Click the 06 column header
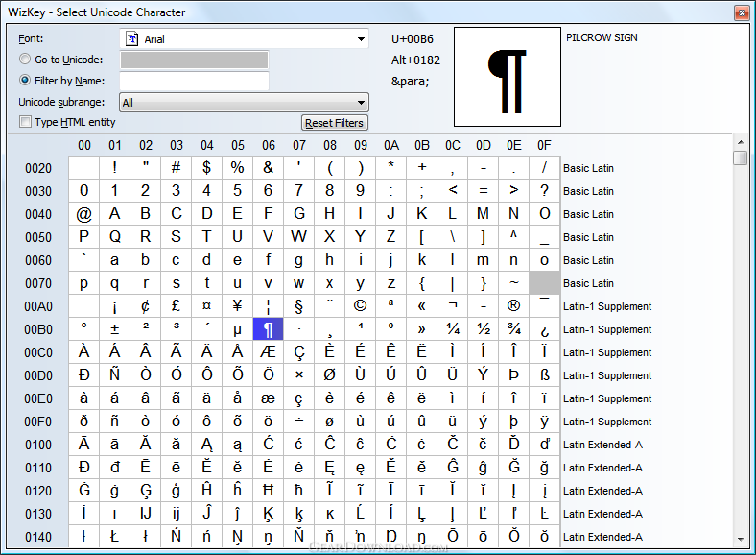The image size is (756, 555). click(269, 145)
